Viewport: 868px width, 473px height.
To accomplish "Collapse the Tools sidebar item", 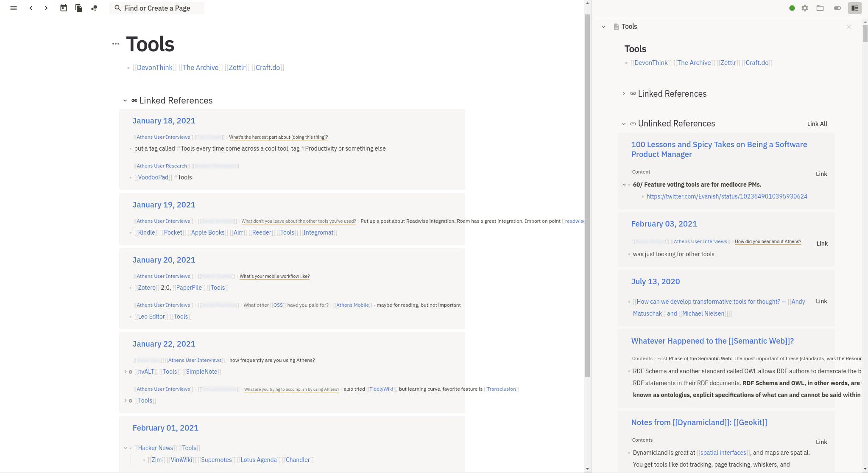I will coord(603,27).
